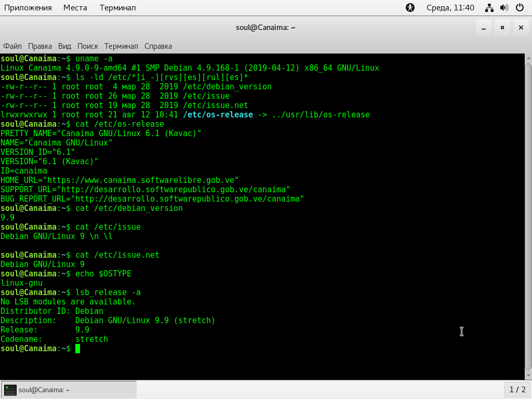532x399 pixels.
Task: Click the Linux Canaima 4.9.0-9-amd64 output line
Action: tap(190, 68)
